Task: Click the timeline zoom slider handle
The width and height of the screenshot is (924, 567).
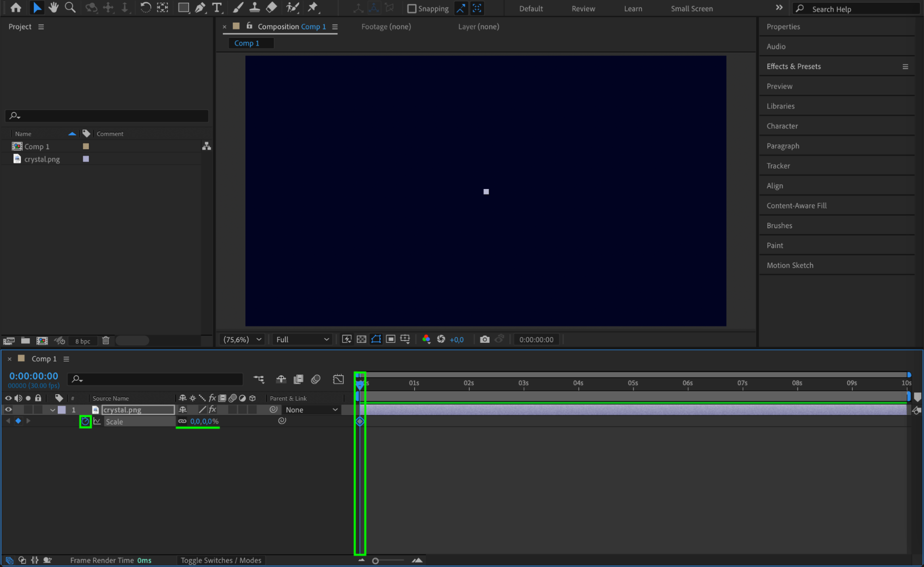Action: (375, 561)
